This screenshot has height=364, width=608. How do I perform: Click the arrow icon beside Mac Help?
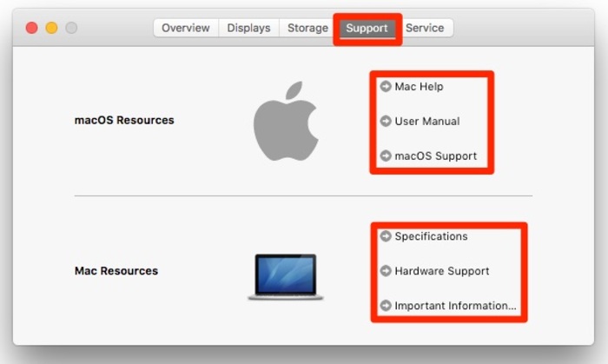[386, 87]
